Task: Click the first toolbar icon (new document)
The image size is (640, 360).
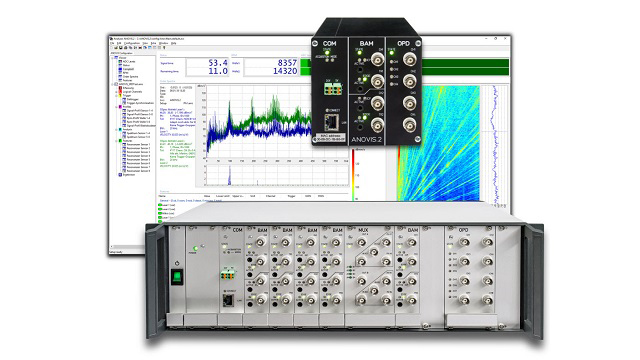Action: point(111,48)
